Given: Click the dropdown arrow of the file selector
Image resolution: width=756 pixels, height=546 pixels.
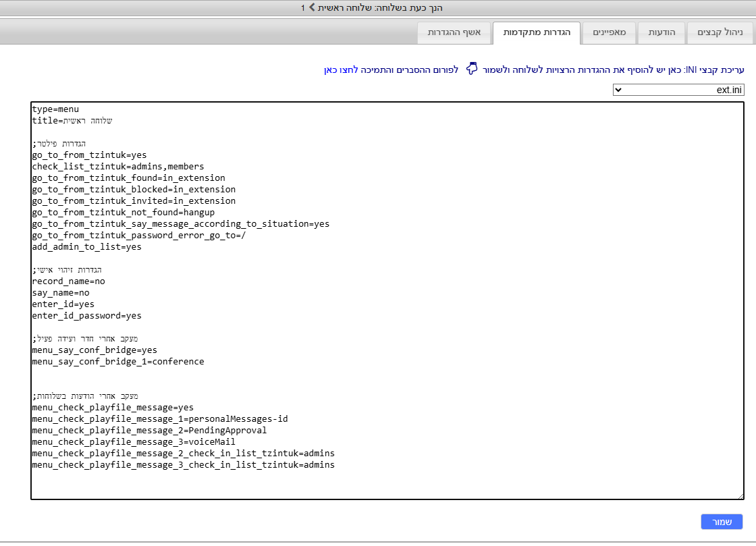Looking at the screenshot, I should 618,89.
